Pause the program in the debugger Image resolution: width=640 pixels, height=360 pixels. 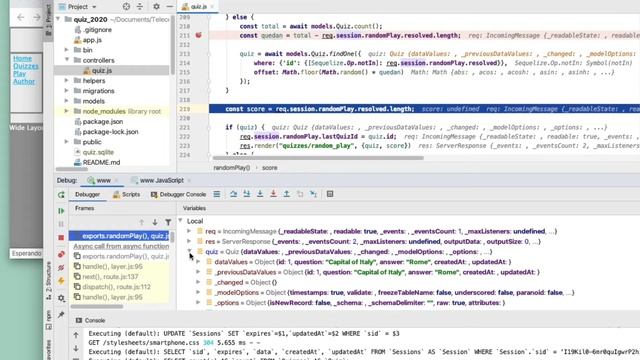point(61,224)
